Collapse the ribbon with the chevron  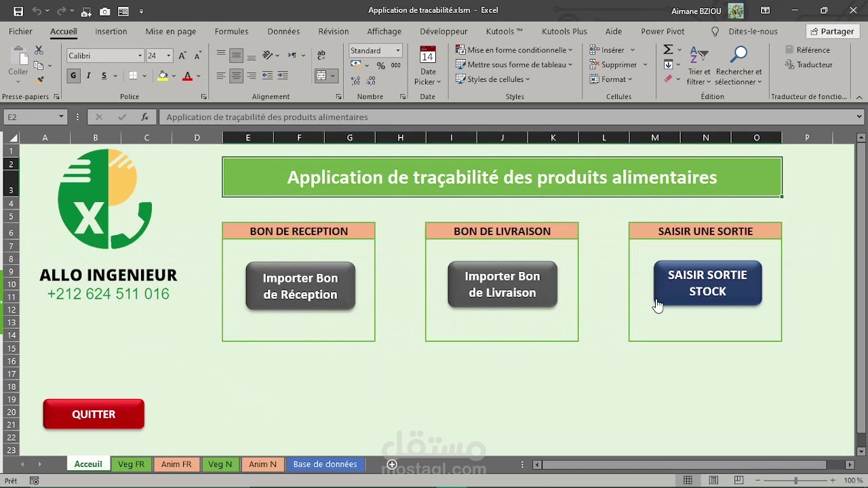tap(859, 98)
